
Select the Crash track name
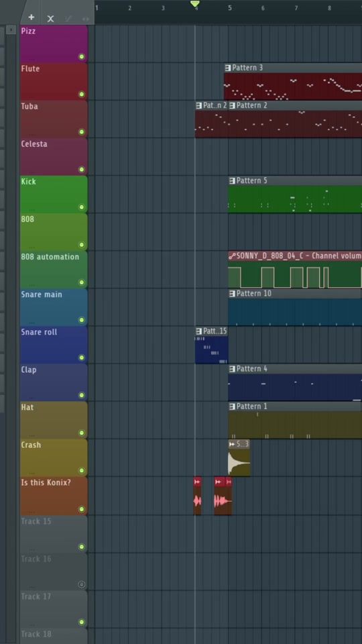click(32, 445)
